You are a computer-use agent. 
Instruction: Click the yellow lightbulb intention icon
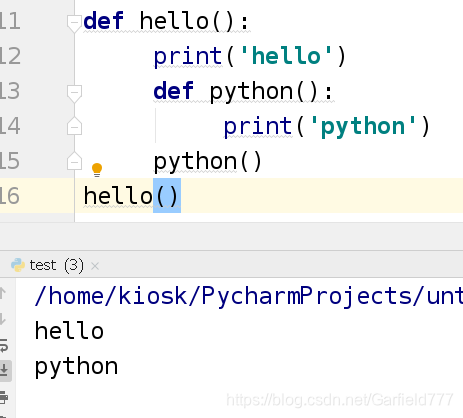pyautogui.click(x=97, y=170)
